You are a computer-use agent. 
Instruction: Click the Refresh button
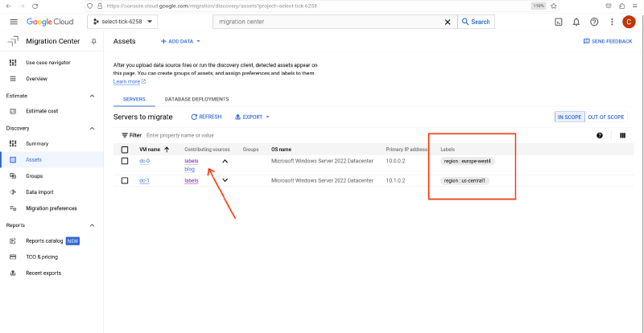point(205,117)
